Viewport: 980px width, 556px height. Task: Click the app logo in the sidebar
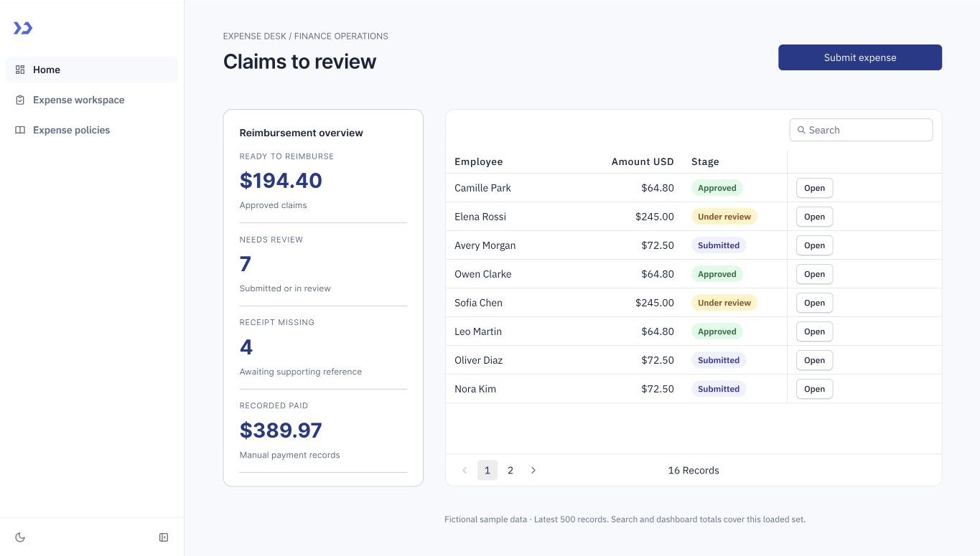(x=23, y=28)
